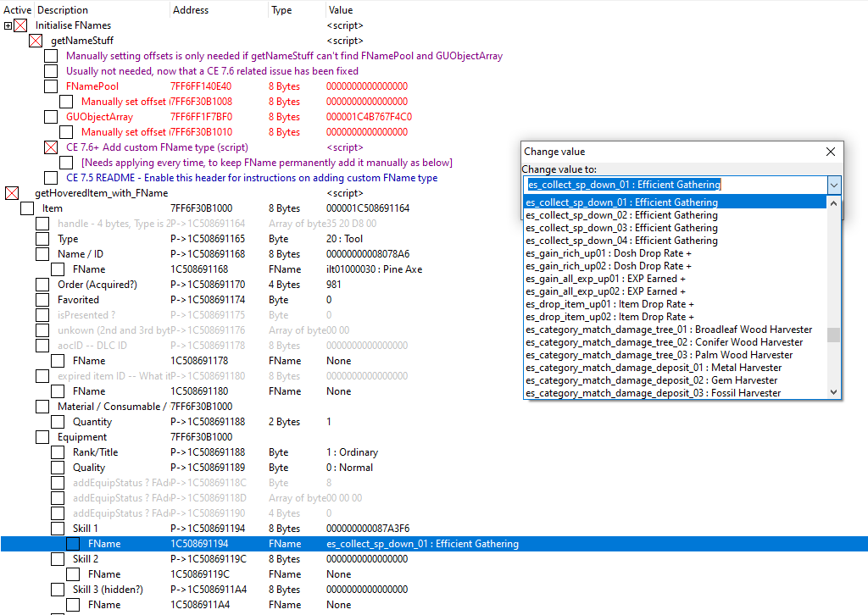Select the Type value '20 : Tool'
868x615 pixels.
pos(344,239)
